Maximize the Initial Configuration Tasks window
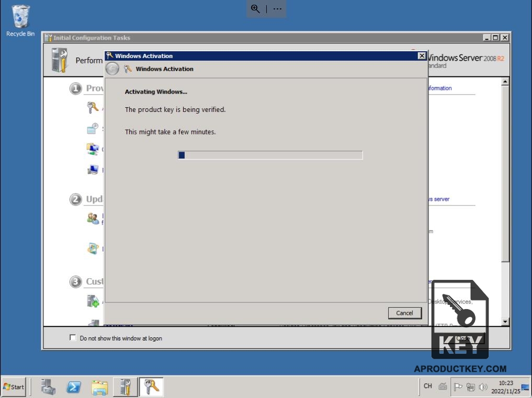The image size is (532, 398). (x=495, y=38)
